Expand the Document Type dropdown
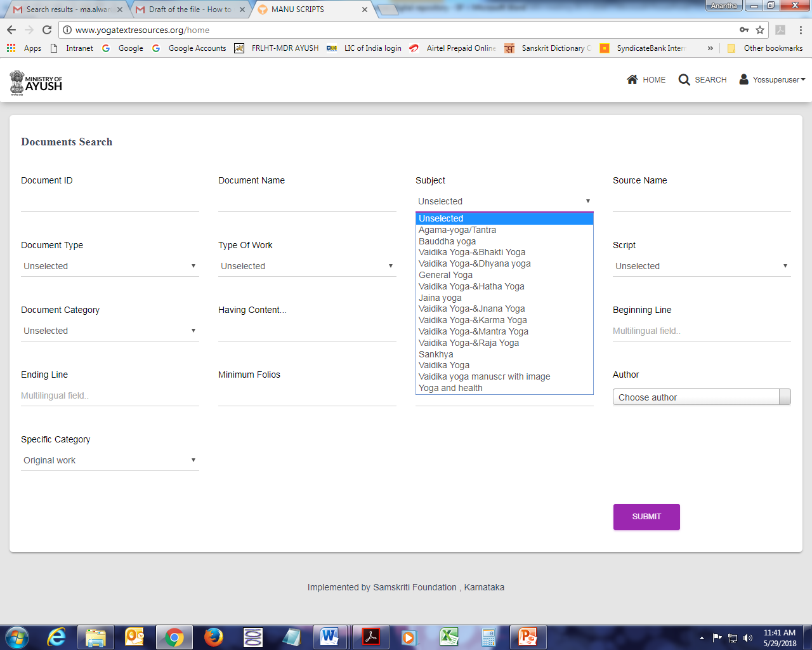 pyautogui.click(x=110, y=266)
